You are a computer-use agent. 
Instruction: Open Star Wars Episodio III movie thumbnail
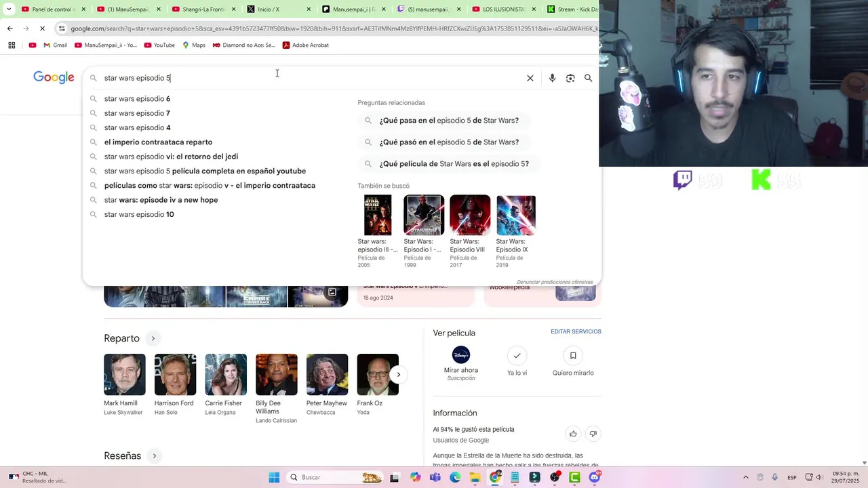click(x=378, y=215)
